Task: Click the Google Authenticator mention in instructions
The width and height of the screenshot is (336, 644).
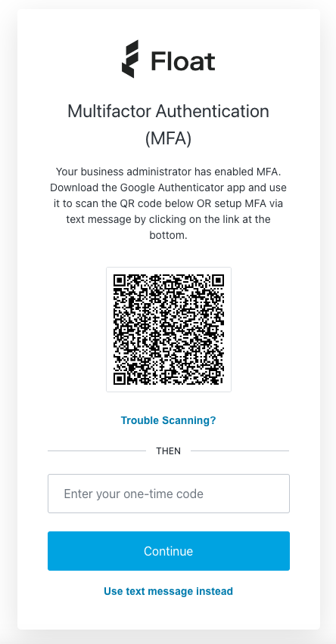Action: [170, 187]
